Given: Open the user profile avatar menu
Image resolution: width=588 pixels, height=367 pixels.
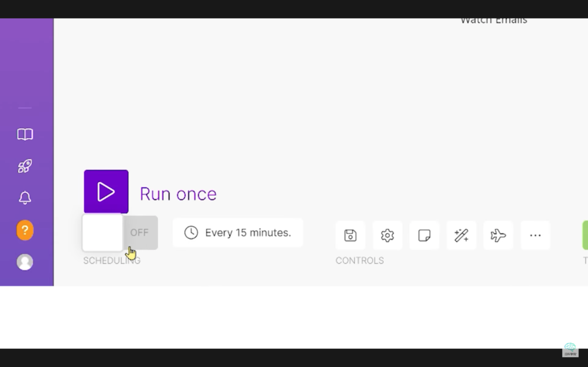Looking at the screenshot, I should click(x=25, y=262).
